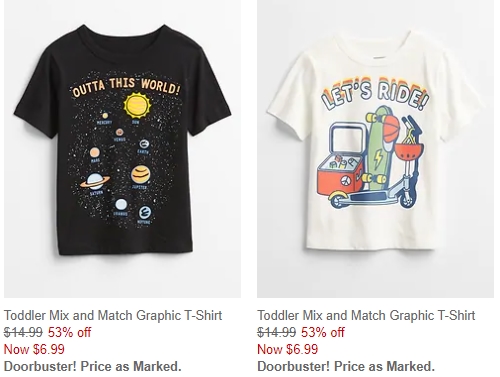Click the Saturn graphic on the black shirt
Screen dimensions: 500x377
click(95, 181)
